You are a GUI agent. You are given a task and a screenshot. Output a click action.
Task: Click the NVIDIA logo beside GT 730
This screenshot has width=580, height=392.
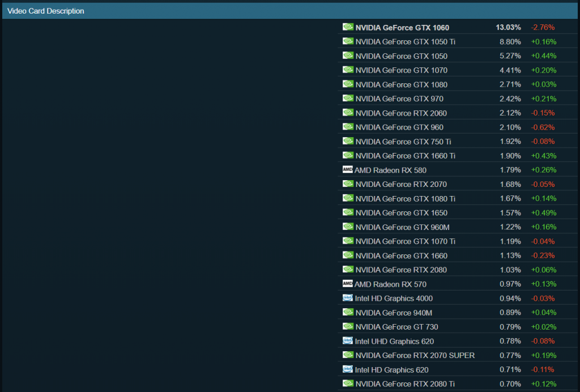tap(348, 326)
